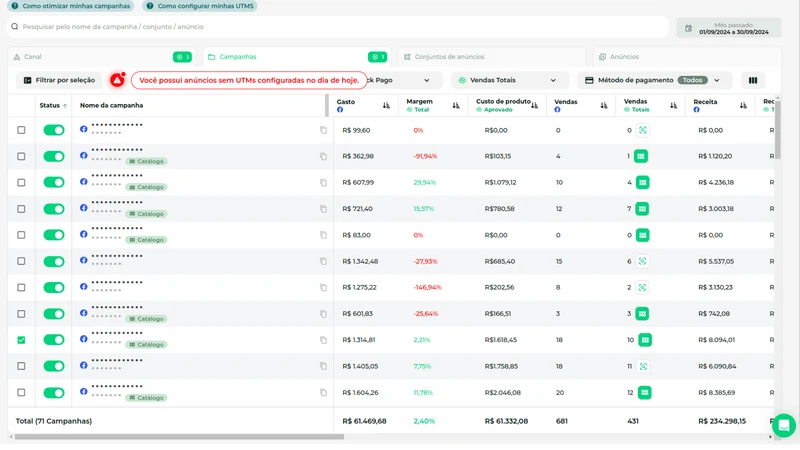The height and width of the screenshot is (450, 800).
Task: Click the total revenue R$ 234.298,15
Action: pyautogui.click(x=722, y=421)
